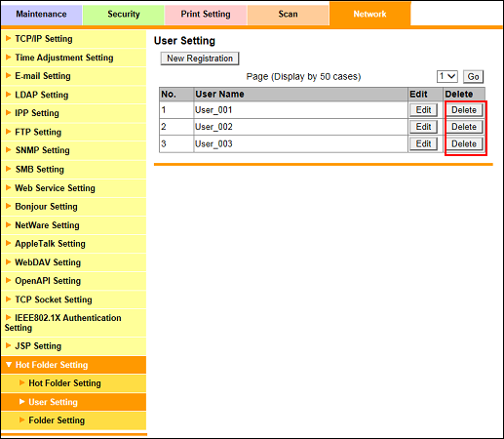This screenshot has width=504, height=439.
Task: Select the Scan tab
Action: tap(288, 15)
